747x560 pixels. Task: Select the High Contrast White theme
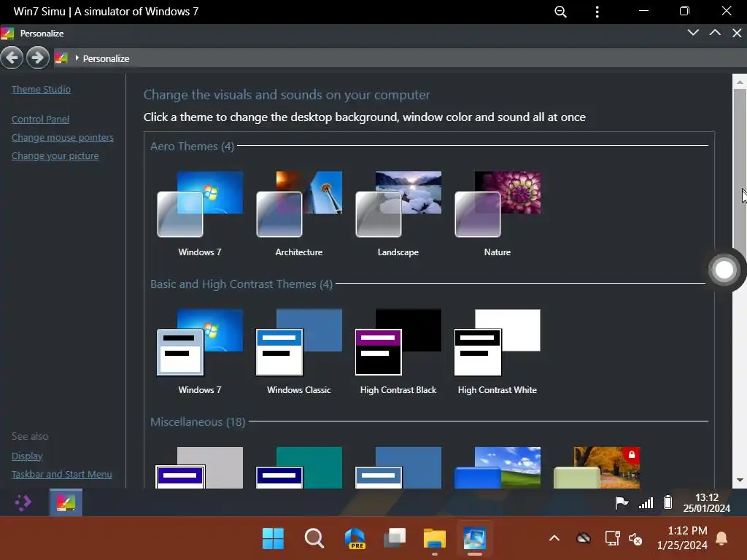(498, 352)
